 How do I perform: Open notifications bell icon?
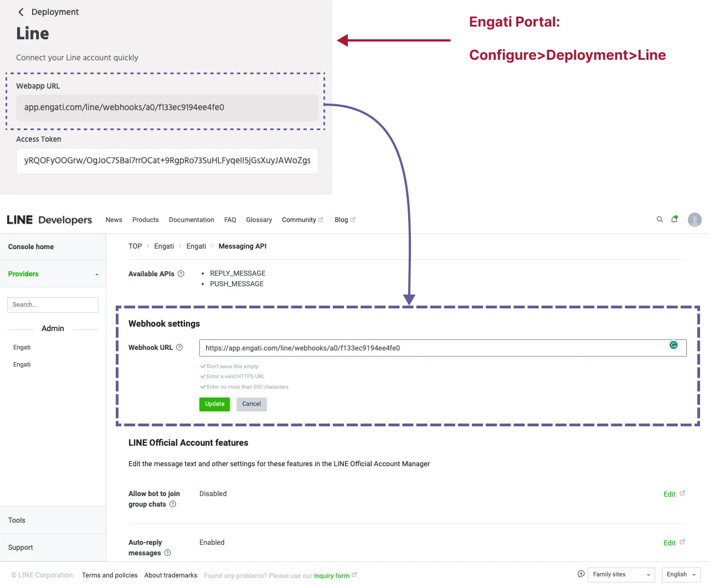coord(675,219)
